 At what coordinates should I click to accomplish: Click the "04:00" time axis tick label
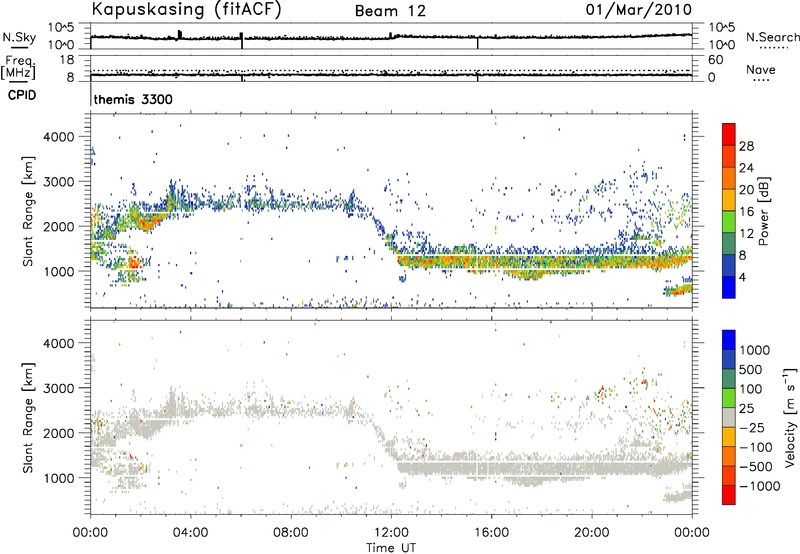pos(190,533)
